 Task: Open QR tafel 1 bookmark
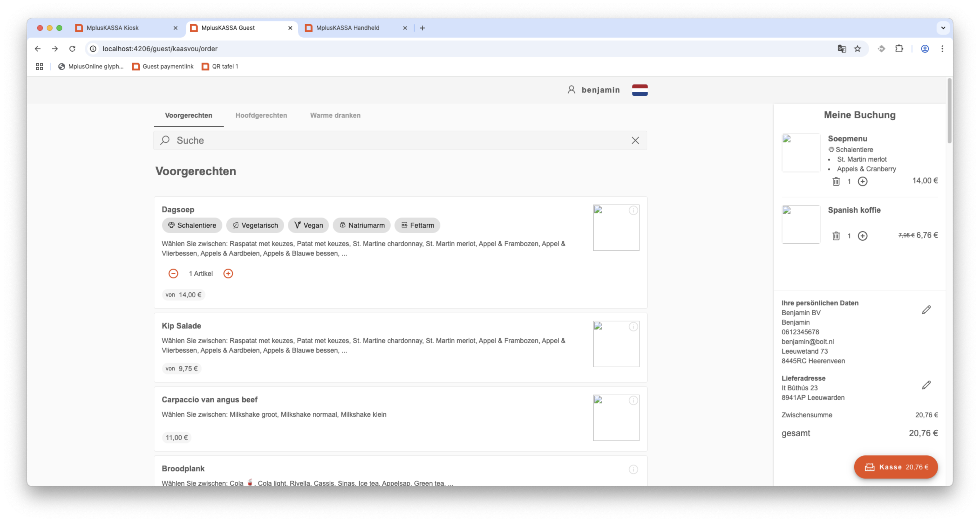coord(220,67)
